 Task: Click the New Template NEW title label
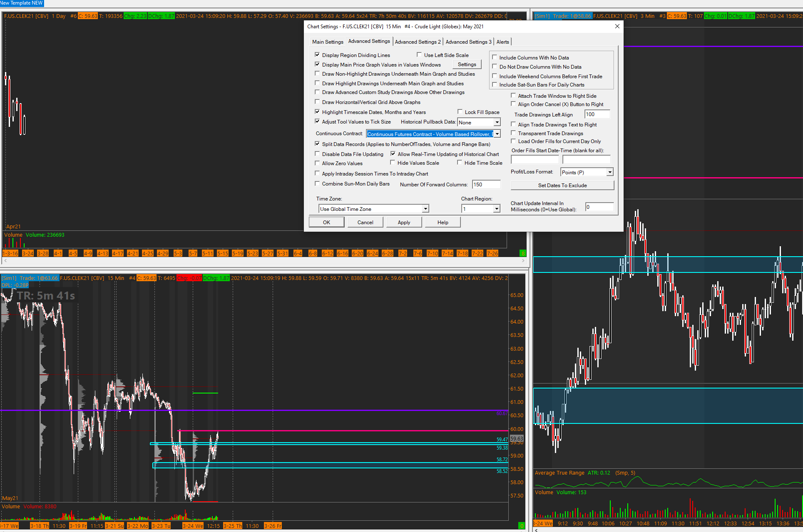click(21, 3)
